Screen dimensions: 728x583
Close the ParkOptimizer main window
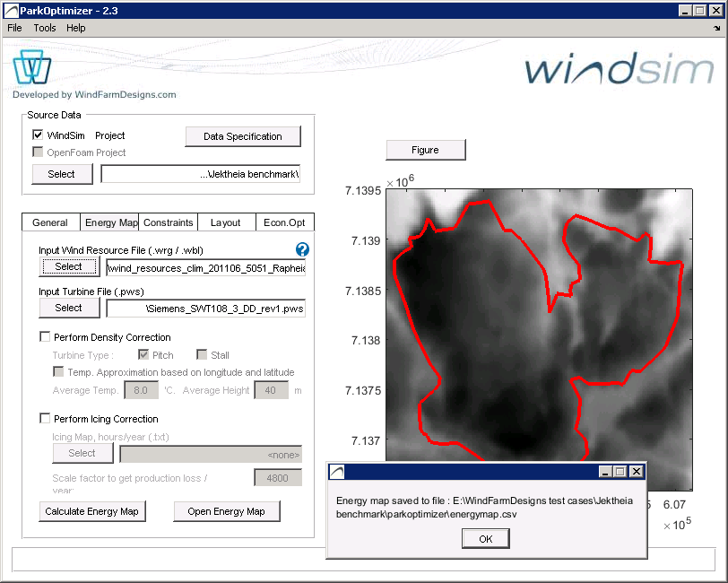coord(716,10)
